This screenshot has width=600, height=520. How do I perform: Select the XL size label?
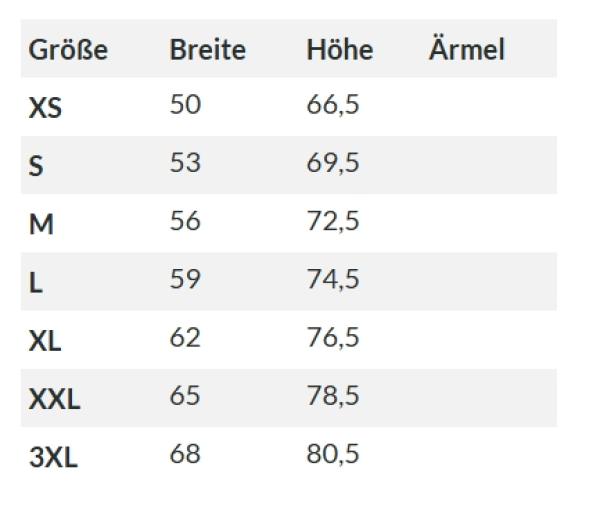pos(45,340)
